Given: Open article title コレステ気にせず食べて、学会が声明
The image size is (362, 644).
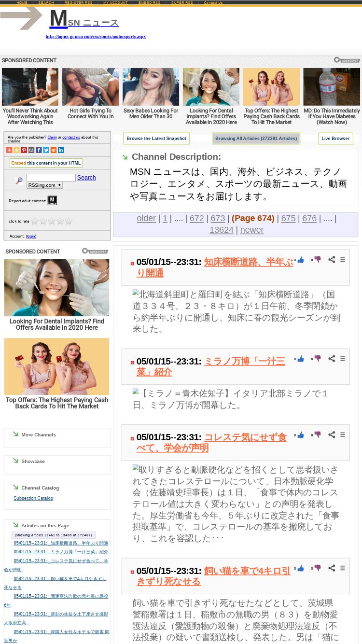Looking at the screenshot, I should tap(211, 443).
